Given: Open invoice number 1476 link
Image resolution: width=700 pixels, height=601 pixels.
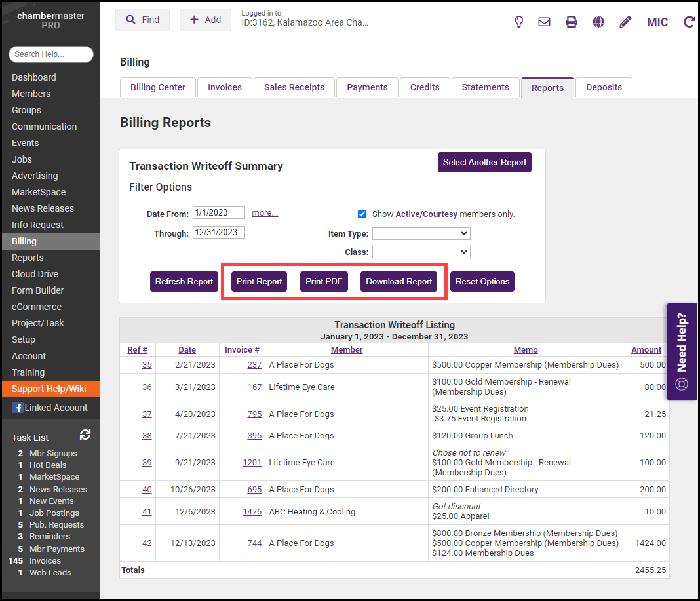Looking at the screenshot, I should tap(252, 511).
